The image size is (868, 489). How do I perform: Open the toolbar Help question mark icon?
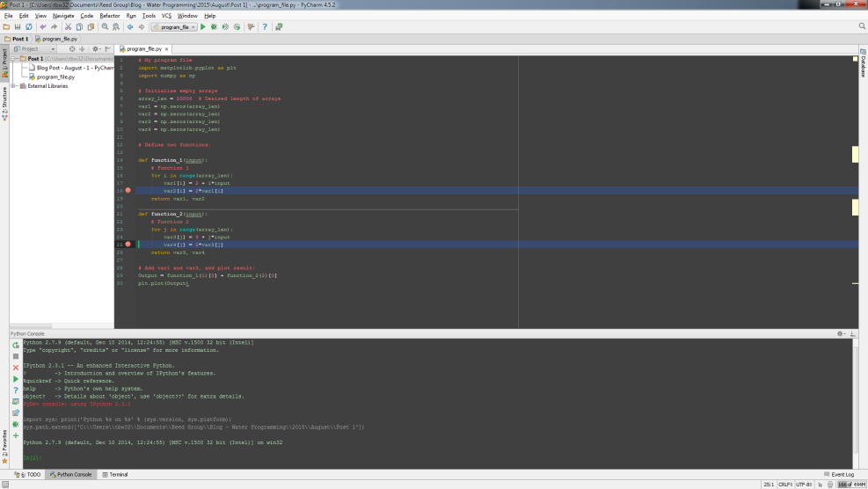tap(265, 27)
